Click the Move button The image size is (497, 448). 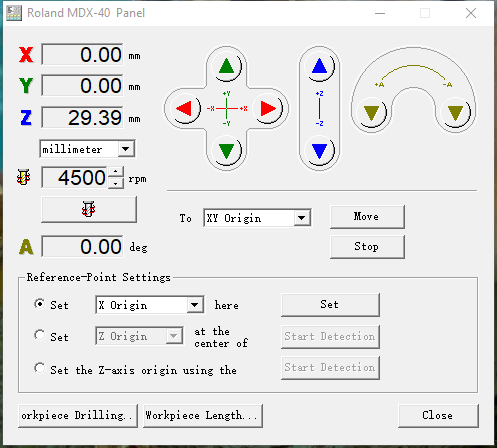coord(367,217)
